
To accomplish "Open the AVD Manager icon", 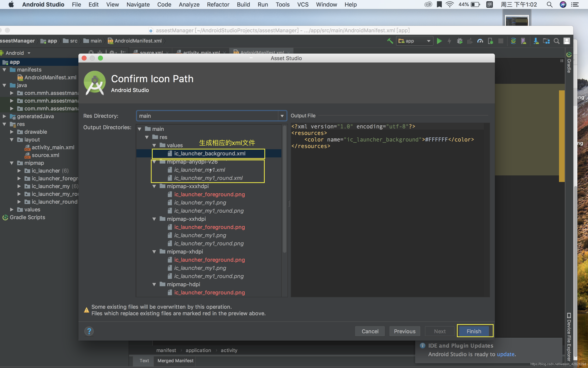I will click(524, 41).
